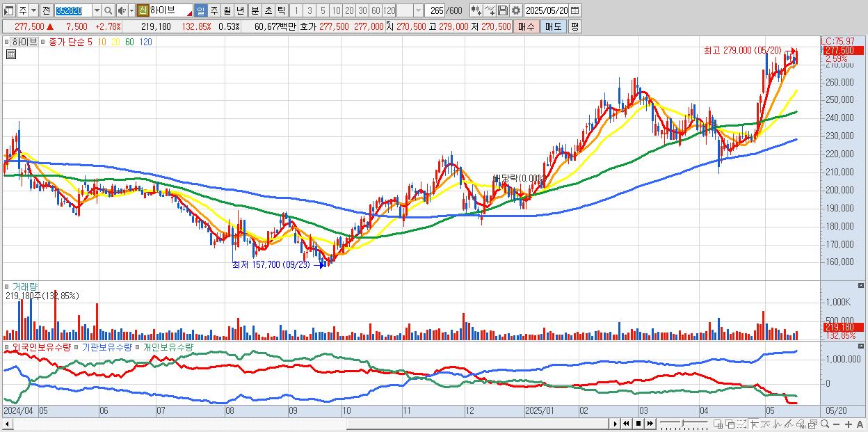868x432 pixels.
Task: Click the speaker sound icon
Action: [122, 10]
